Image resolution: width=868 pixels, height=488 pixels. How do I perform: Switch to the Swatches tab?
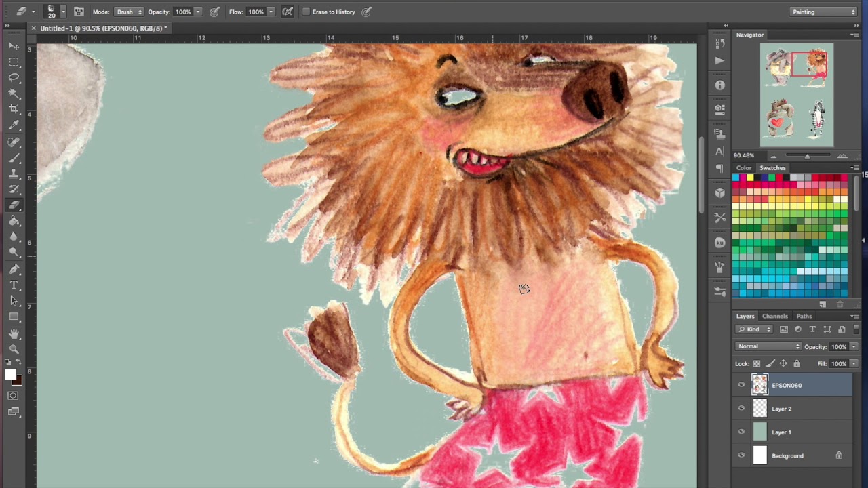click(x=772, y=167)
